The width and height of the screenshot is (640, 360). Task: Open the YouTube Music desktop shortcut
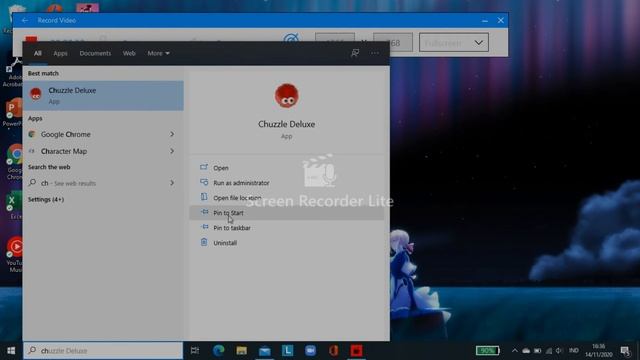[15, 254]
